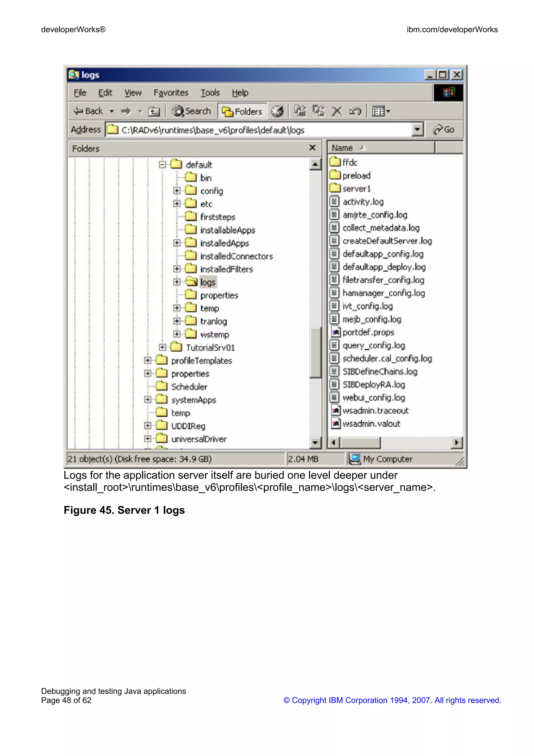Screen dimensions: 534x756
Task: Select scheduler.cal_config.log file name
Action: 387,358
